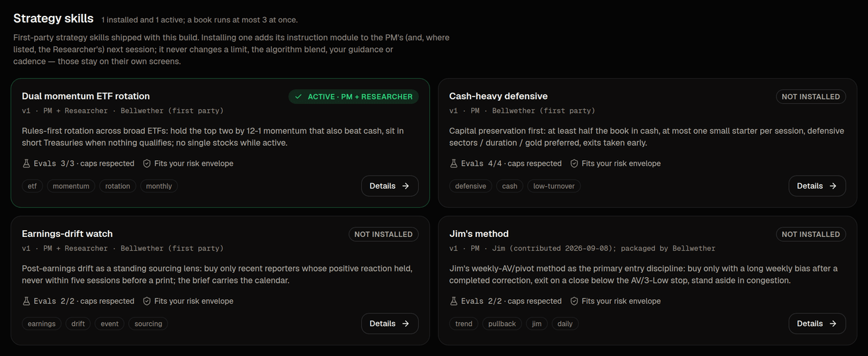
Task: Select the low-turnover tag
Action: [554, 186]
